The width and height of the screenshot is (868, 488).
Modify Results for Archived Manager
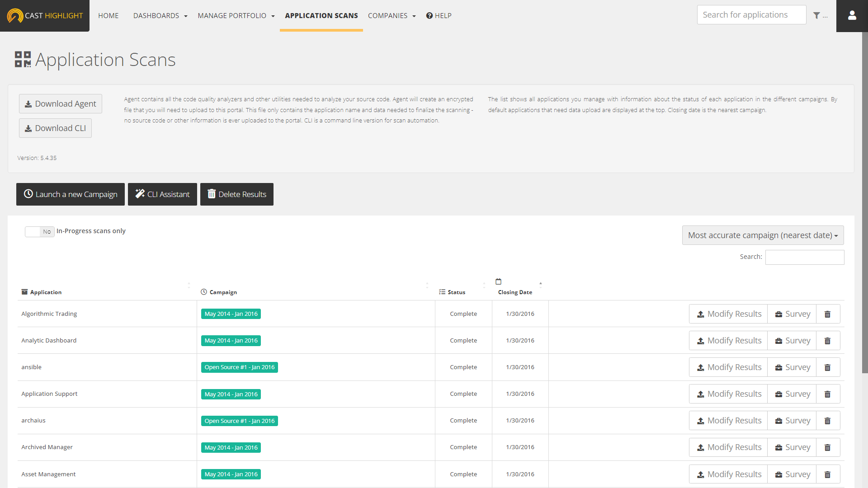[728, 447]
